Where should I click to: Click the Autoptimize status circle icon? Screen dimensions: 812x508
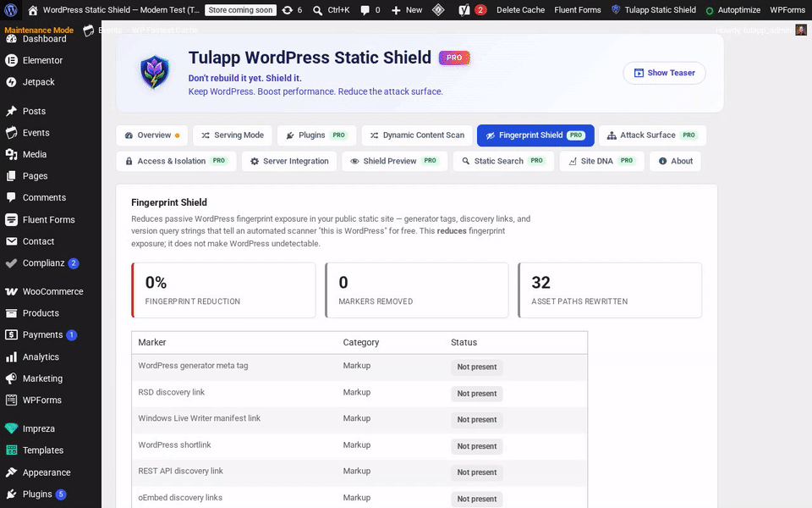pos(710,10)
